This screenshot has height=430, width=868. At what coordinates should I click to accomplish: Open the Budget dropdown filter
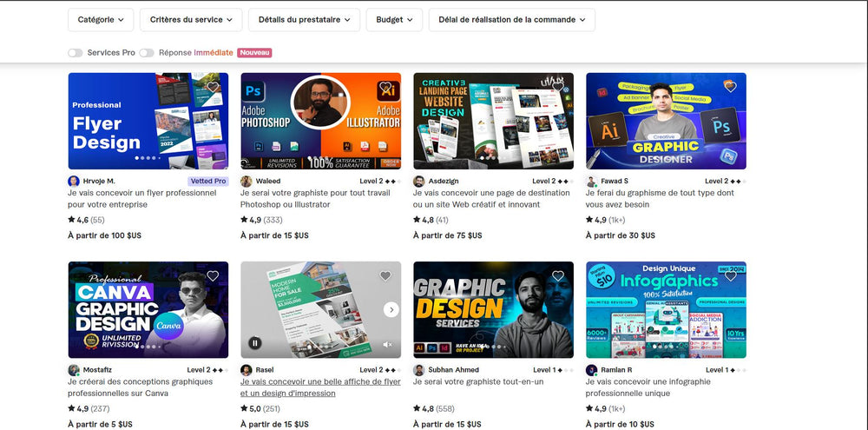[x=394, y=19]
